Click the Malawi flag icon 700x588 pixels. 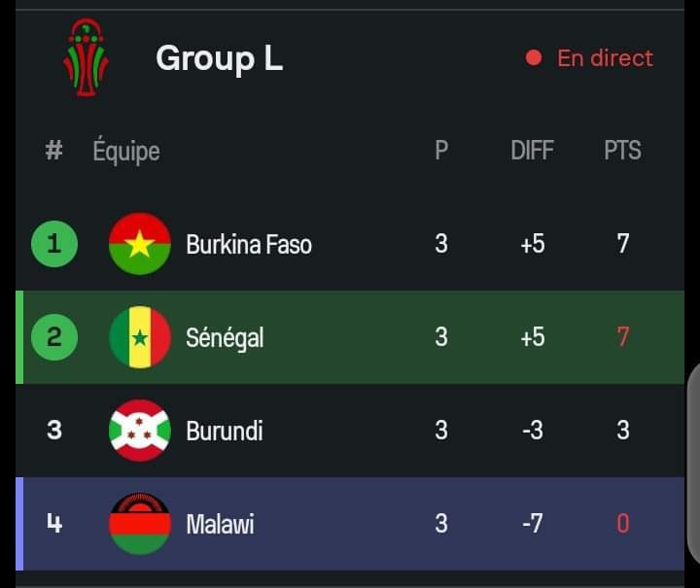pyautogui.click(x=140, y=523)
